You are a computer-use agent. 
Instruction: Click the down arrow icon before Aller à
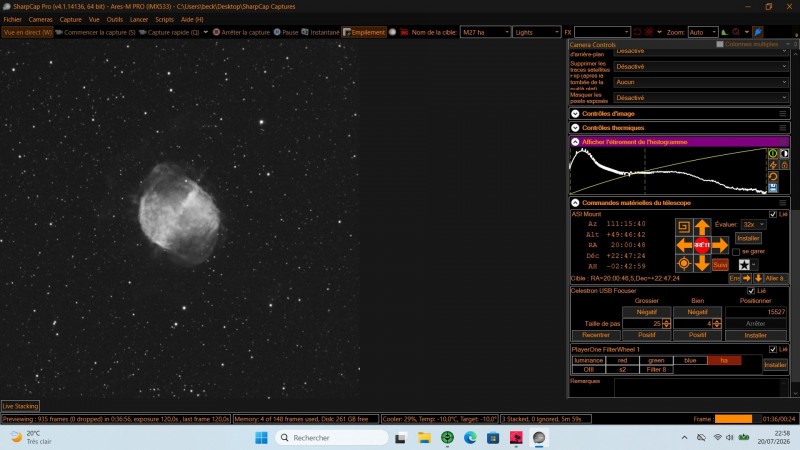click(x=758, y=278)
